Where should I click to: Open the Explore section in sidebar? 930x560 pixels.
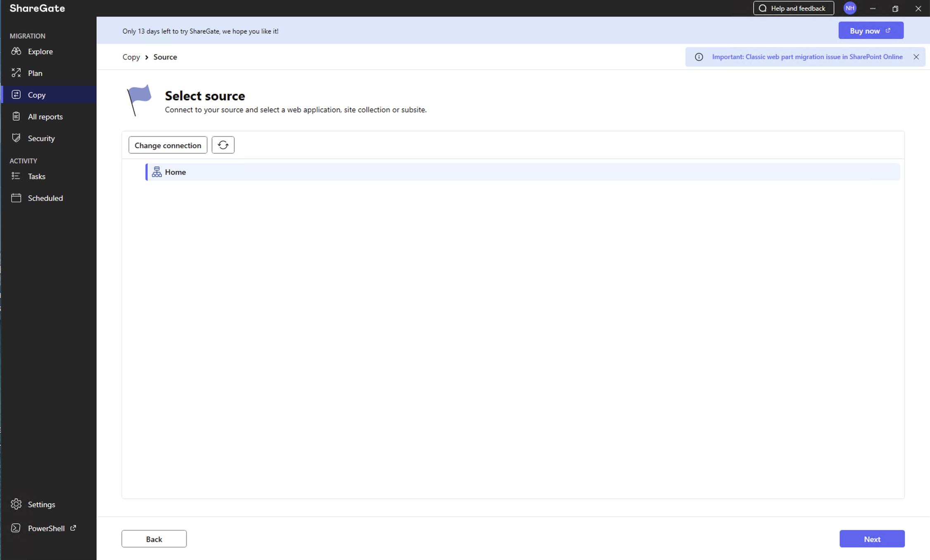tap(49, 51)
